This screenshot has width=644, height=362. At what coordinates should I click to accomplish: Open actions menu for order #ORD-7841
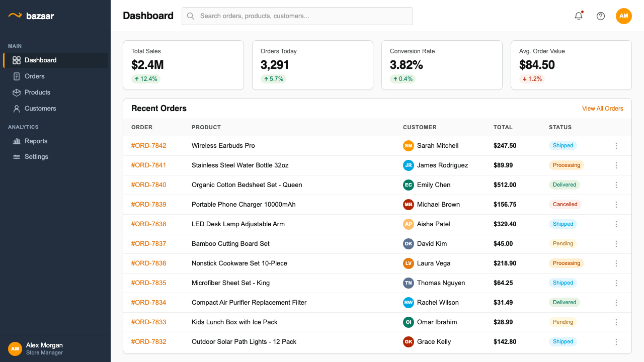pos(616,165)
